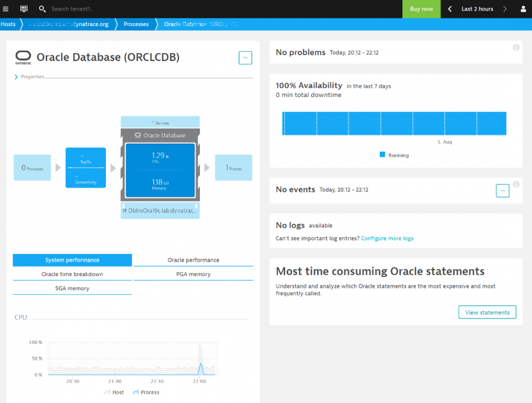Screen dimensions: 532x403
Task: Expand the Services bar above Oracle Database
Action: 160,122
